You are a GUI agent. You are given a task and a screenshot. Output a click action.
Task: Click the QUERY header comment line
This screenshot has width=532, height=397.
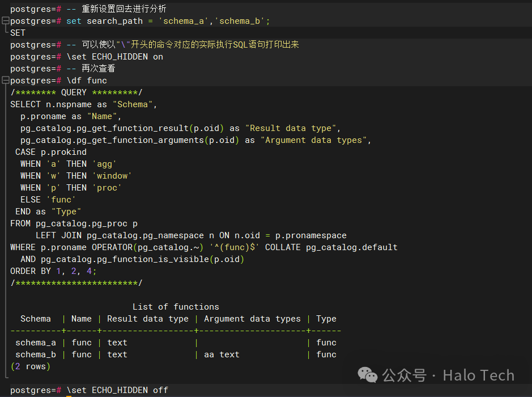click(76, 92)
